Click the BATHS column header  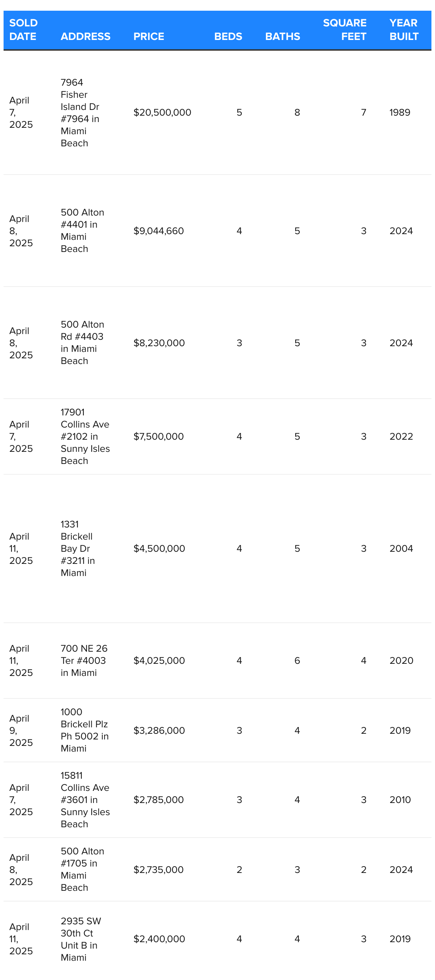[282, 36]
